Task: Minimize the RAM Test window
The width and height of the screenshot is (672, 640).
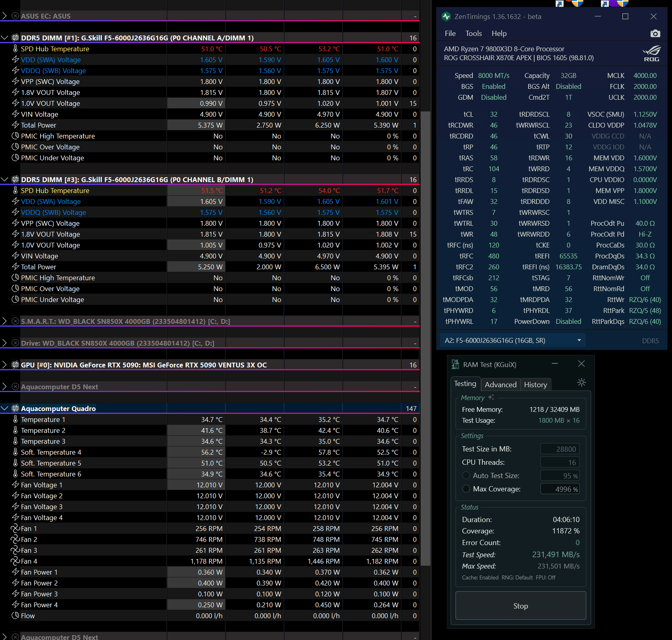Action: [x=555, y=364]
